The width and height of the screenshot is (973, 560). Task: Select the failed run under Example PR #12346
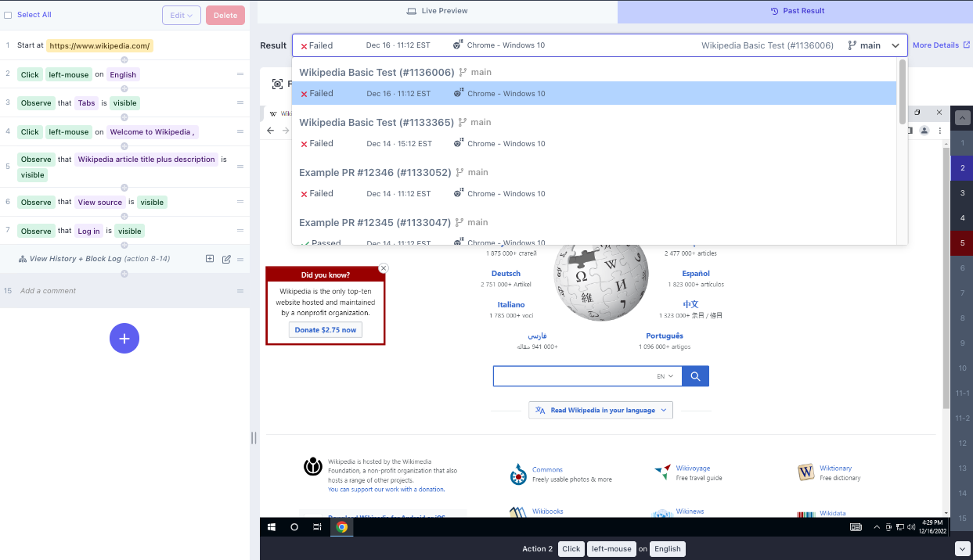(594, 193)
